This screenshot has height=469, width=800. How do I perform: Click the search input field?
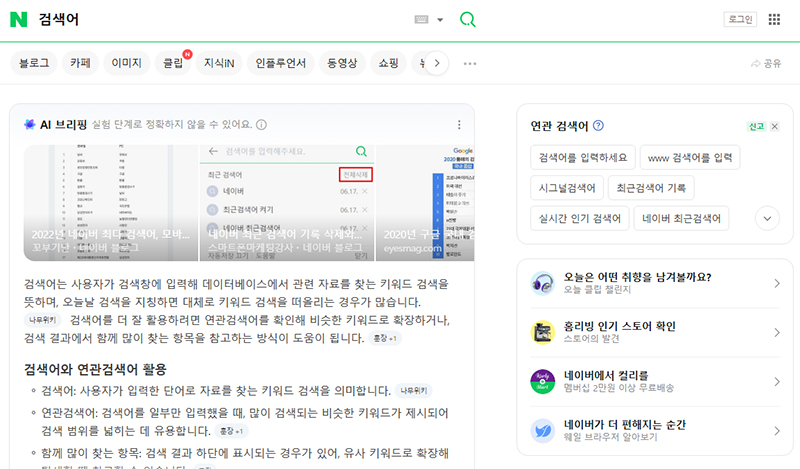click(220, 20)
